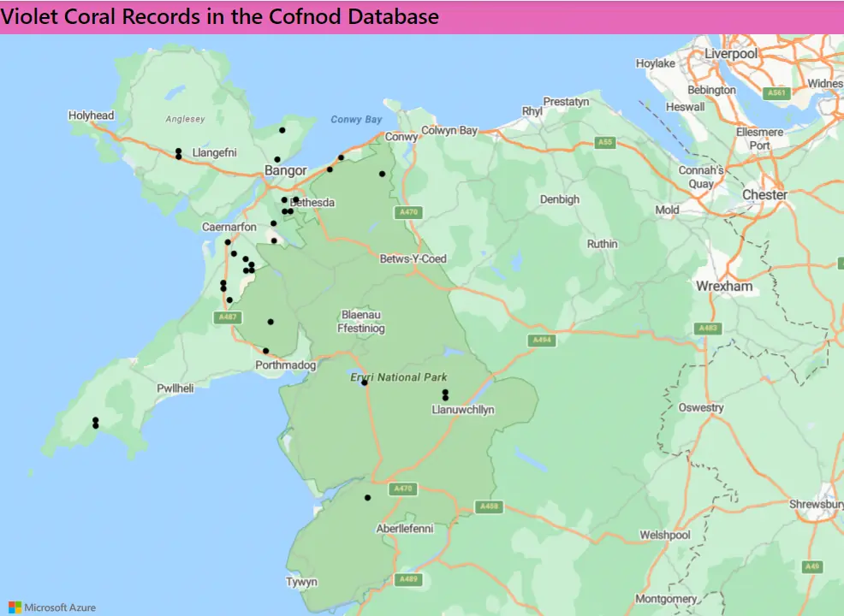Click the A561 road shield near Liverpool
This screenshot has width=844, height=616.
(776, 93)
